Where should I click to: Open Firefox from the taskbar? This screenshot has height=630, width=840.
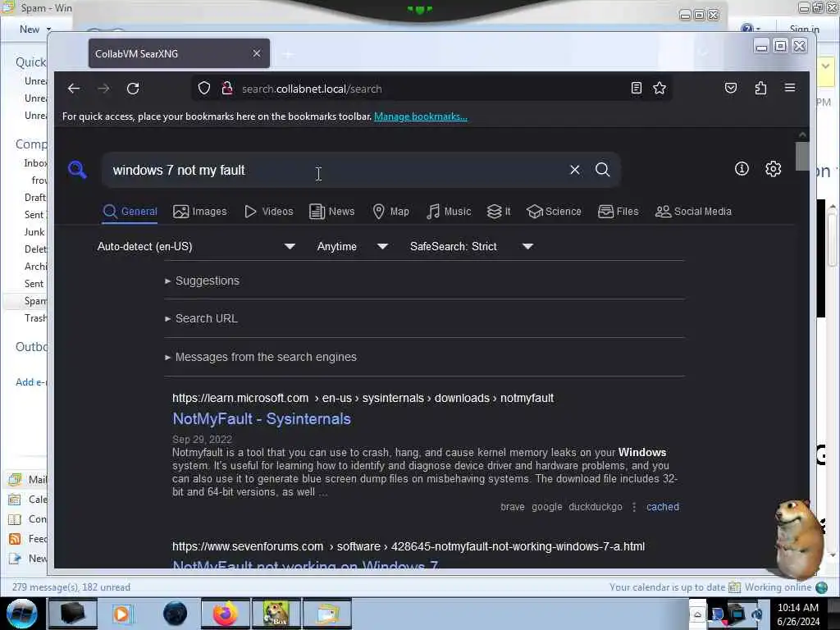[226, 614]
